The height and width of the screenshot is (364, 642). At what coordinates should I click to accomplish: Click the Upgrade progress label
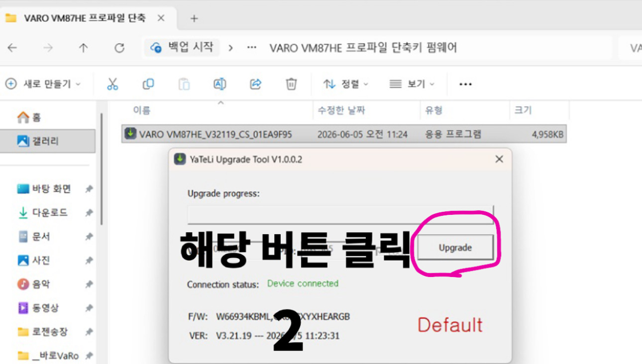(x=223, y=193)
